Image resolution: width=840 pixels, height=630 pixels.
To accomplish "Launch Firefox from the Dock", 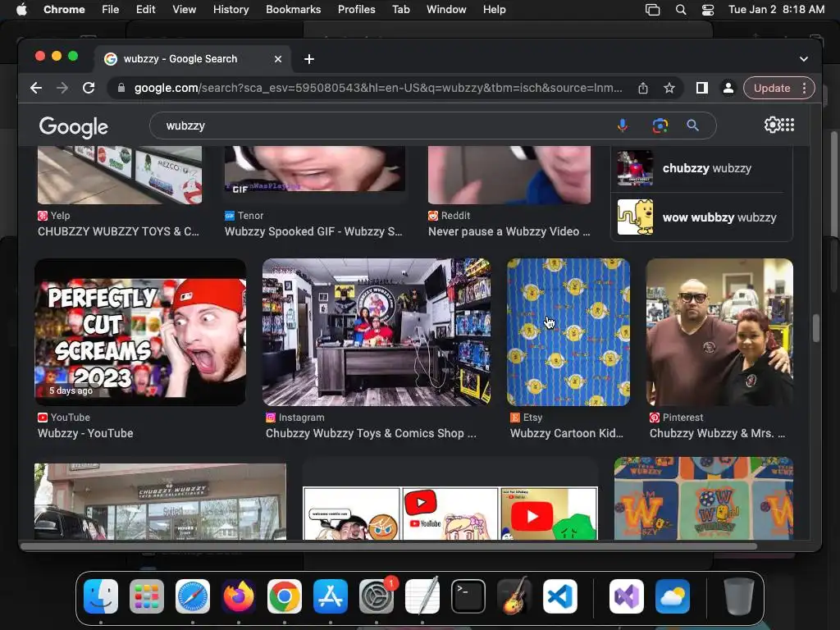I will (x=239, y=596).
